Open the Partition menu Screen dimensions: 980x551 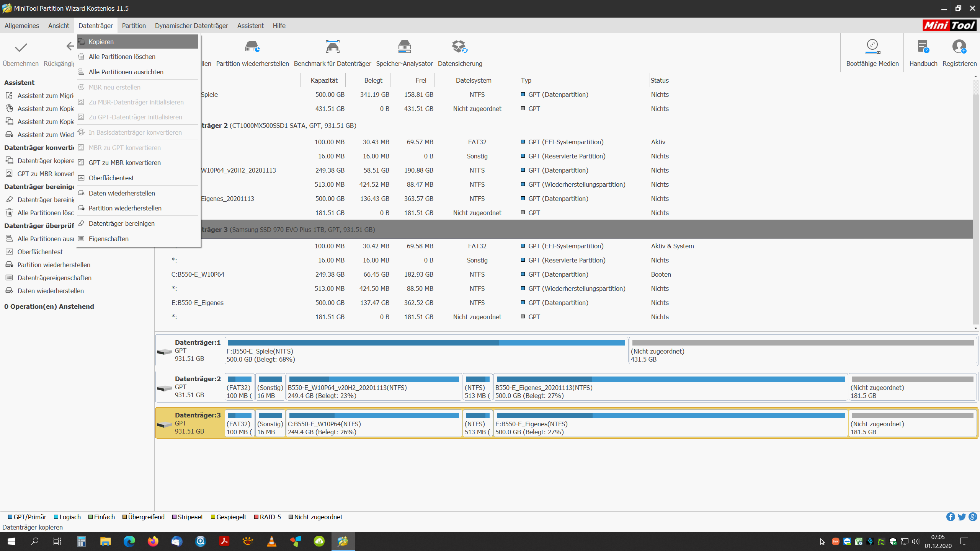[x=134, y=26]
